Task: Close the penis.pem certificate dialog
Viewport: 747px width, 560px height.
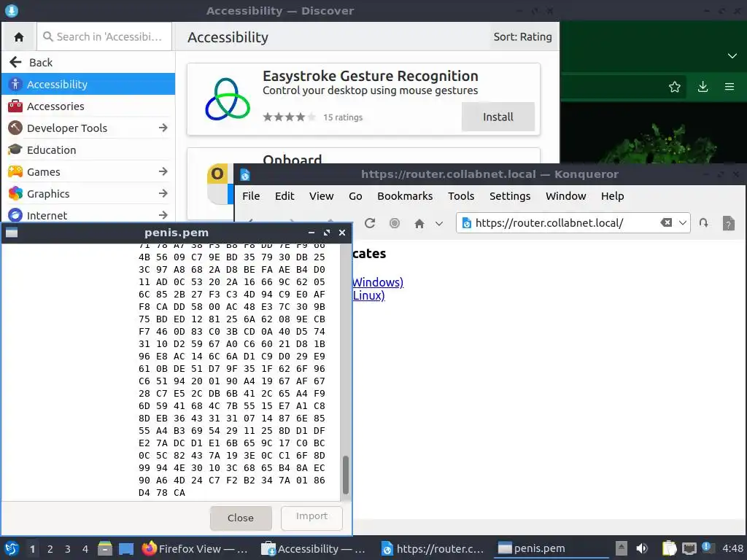Action: 241,518
